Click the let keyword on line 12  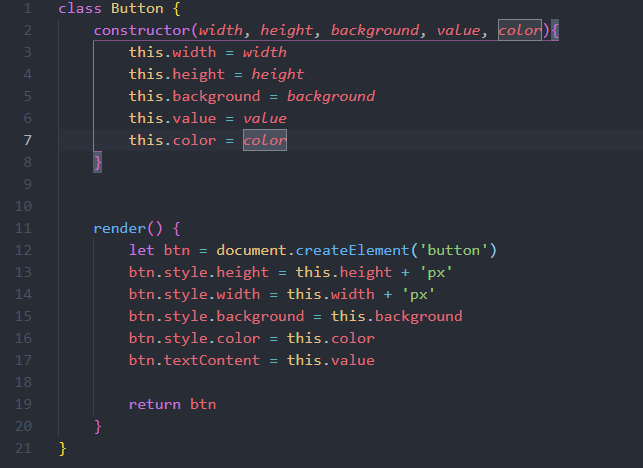click(x=141, y=250)
